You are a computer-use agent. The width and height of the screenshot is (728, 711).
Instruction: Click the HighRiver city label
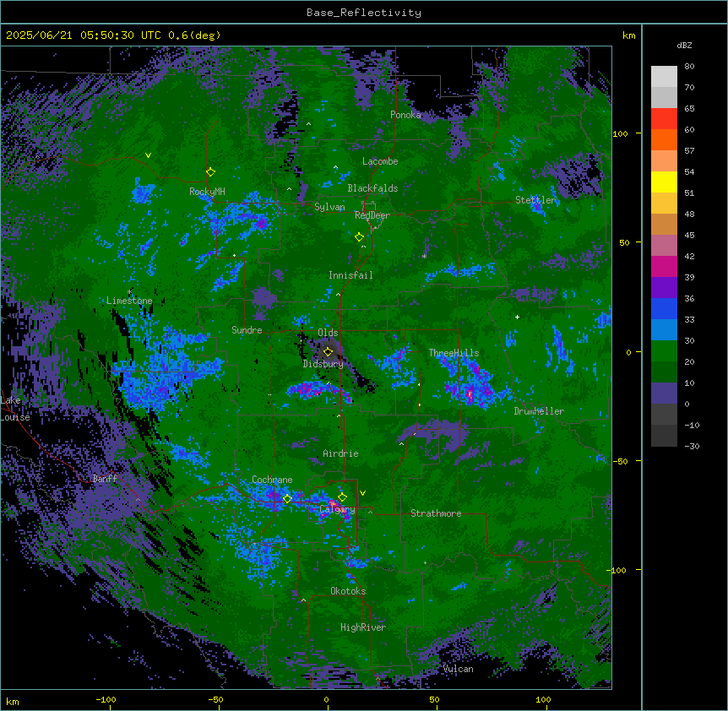pyautogui.click(x=363, y=627)
